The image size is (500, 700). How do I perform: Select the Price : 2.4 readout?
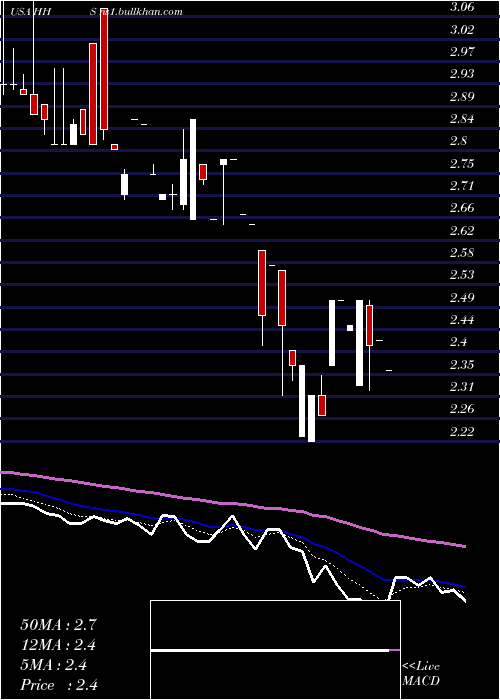point(59,685)
